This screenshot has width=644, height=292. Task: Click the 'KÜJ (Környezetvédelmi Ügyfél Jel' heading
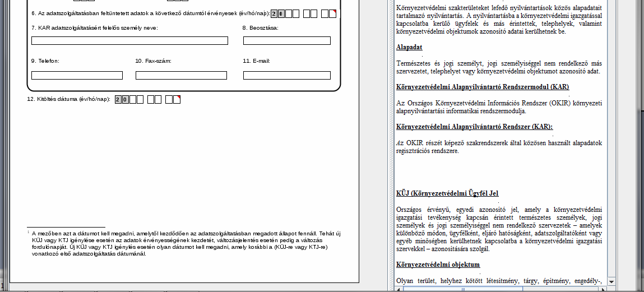point(447,193)
